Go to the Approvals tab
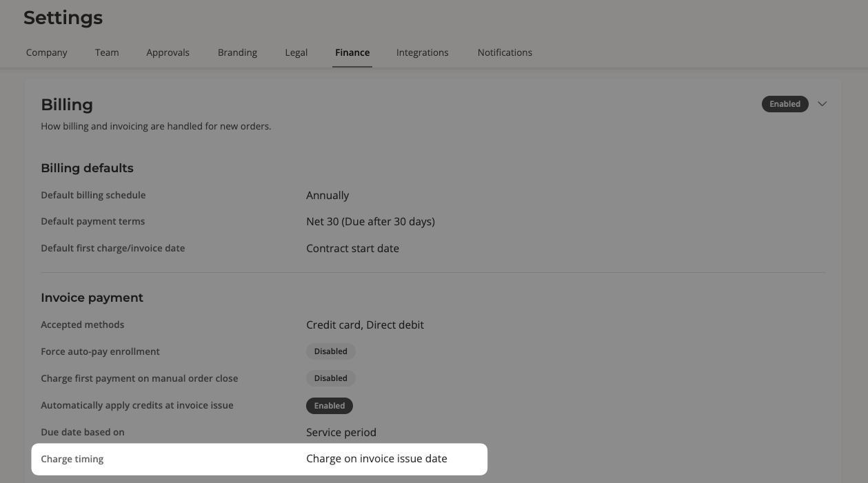This screenshot has height=483, width=868. [x=168, y=52]
